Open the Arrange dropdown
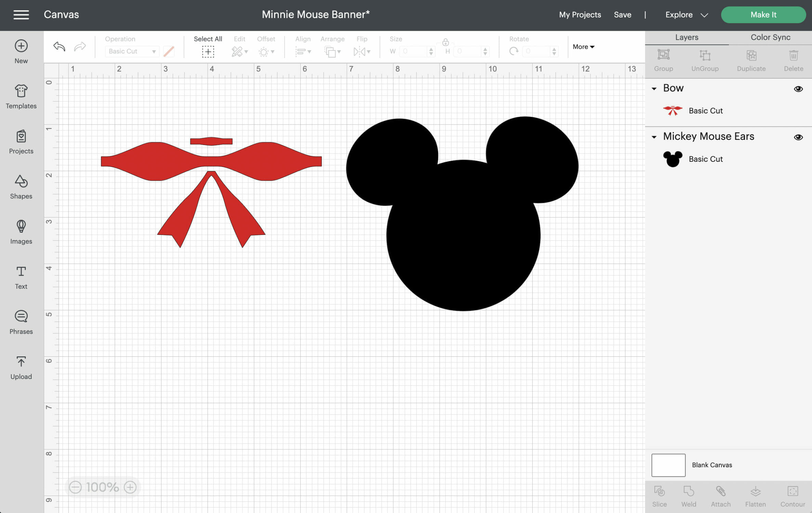 (332, 52)
